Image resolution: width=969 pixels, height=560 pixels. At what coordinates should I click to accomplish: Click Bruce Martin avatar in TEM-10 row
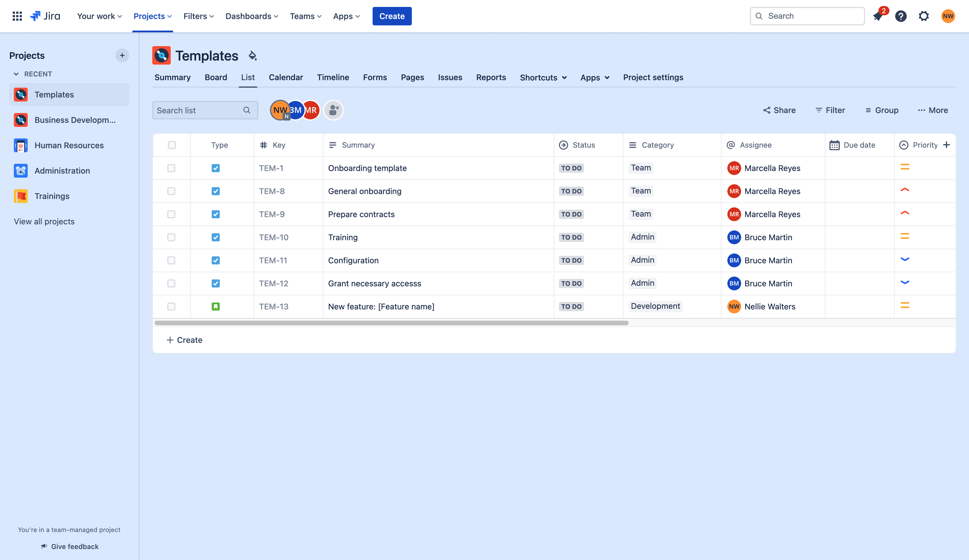tap(734, 237)
